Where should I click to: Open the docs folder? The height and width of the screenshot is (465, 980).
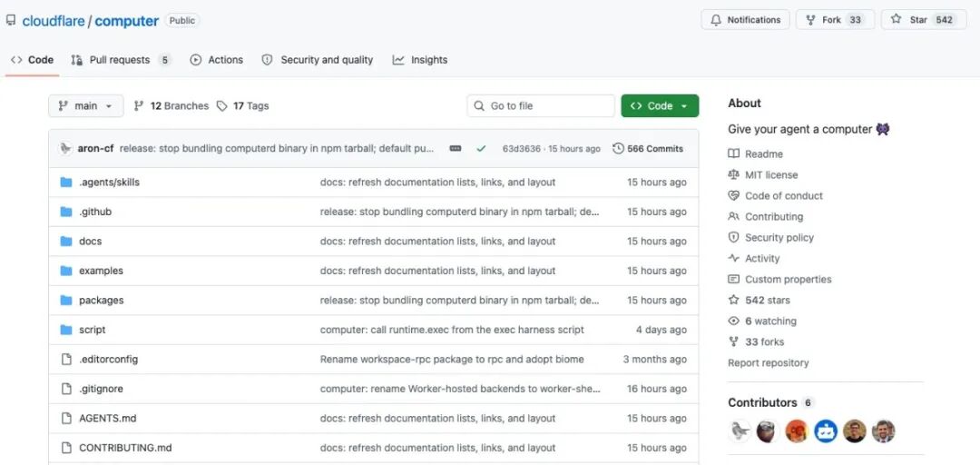[x=90, y=242]
